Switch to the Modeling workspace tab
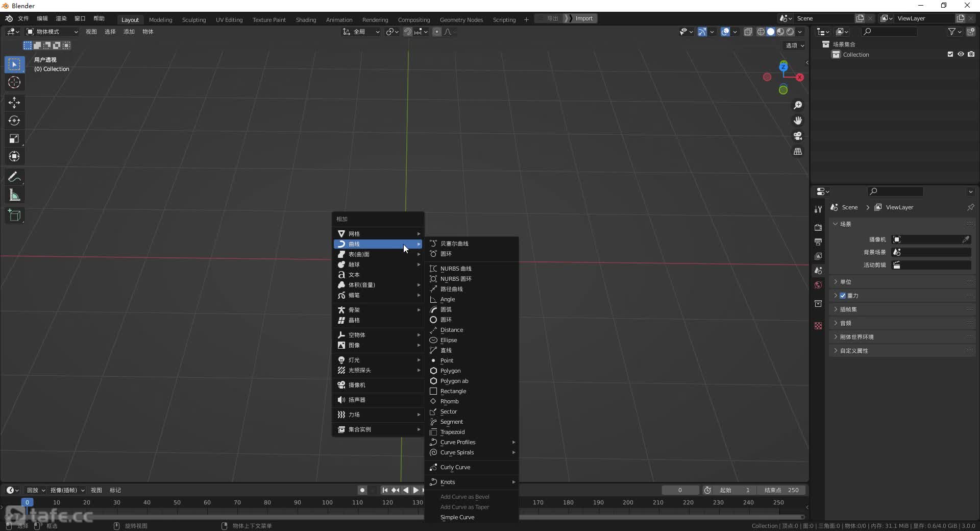Screen dimensions: 980x531 161,20
